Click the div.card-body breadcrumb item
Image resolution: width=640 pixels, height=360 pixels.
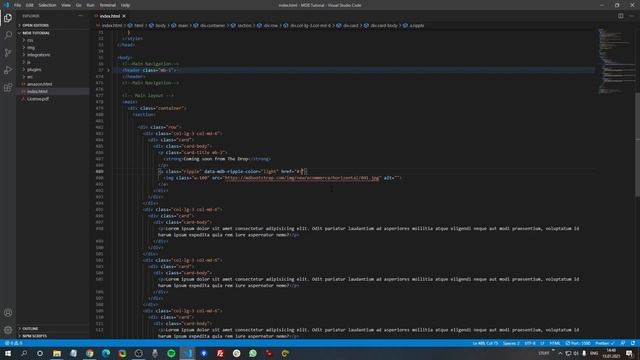pos(380,25)
